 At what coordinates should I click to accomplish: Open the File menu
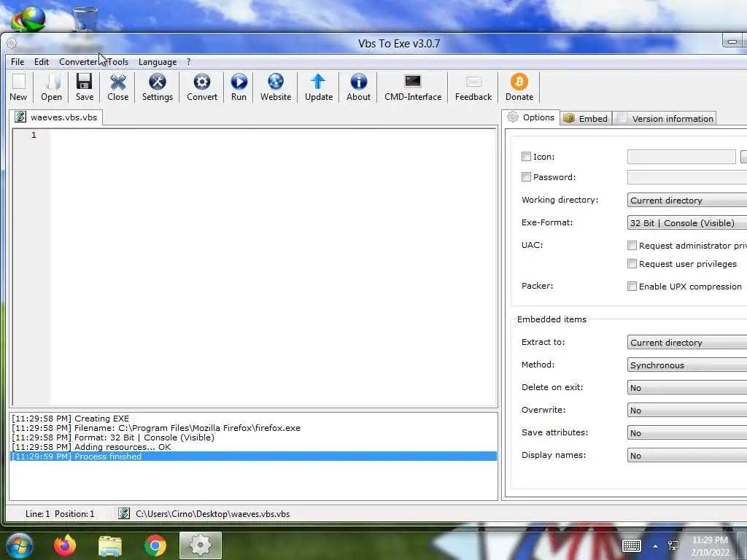(18, 62)
